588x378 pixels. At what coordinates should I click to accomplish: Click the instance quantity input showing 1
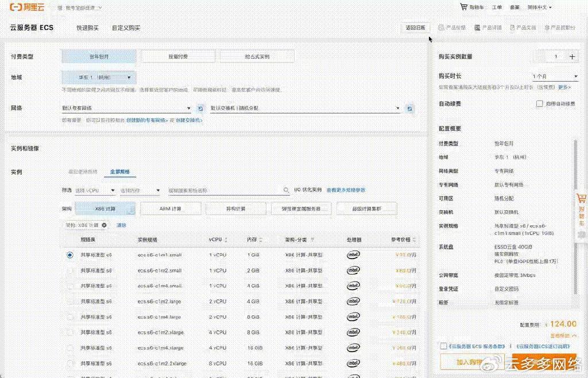555,57
